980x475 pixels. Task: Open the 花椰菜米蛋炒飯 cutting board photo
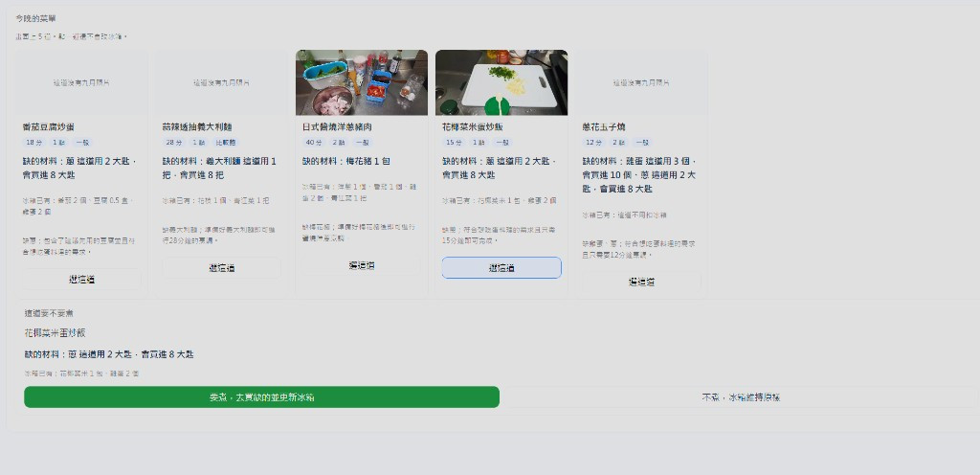coord(501,82)
